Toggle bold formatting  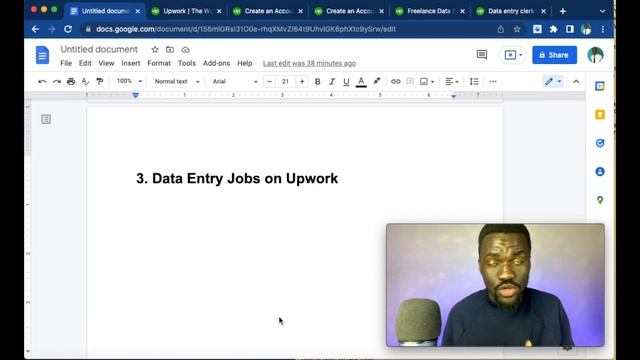[317, 82]
